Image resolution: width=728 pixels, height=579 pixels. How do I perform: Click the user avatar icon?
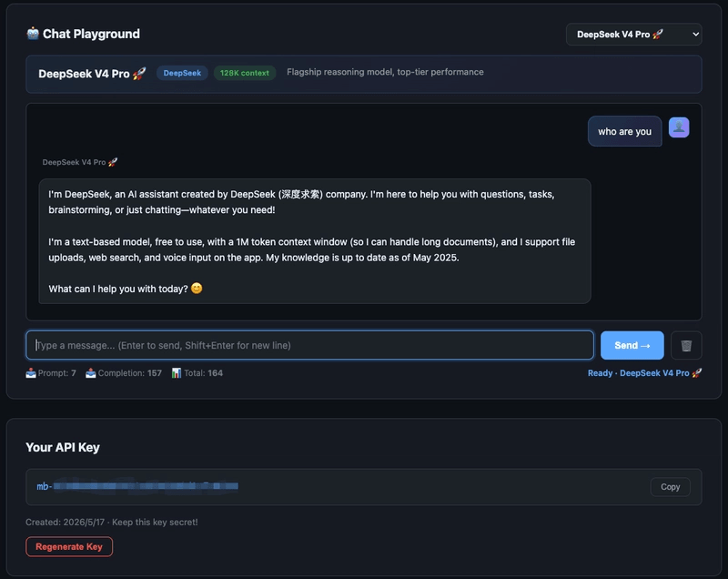click(x=679, y=127)
